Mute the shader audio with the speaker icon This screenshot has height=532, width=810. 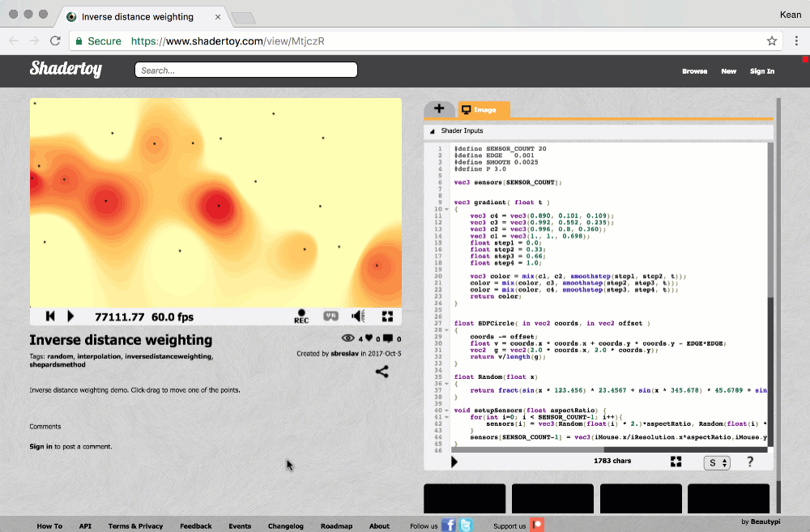358,317
